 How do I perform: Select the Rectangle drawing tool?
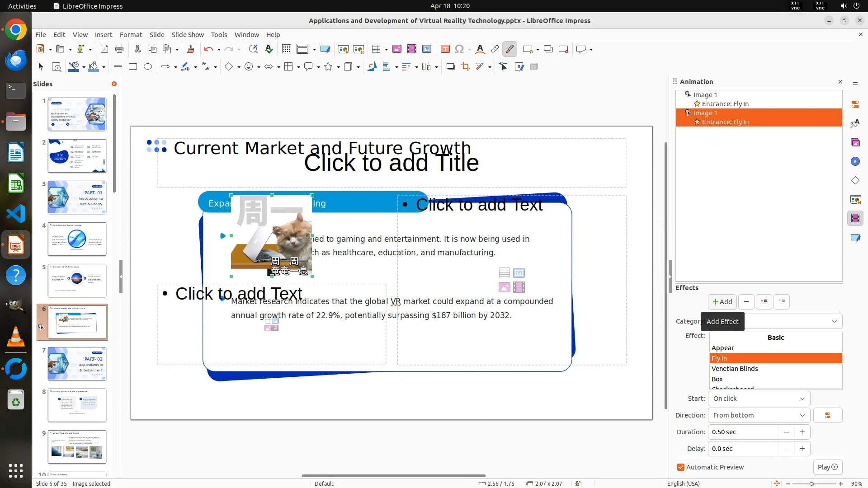[132, 67]
